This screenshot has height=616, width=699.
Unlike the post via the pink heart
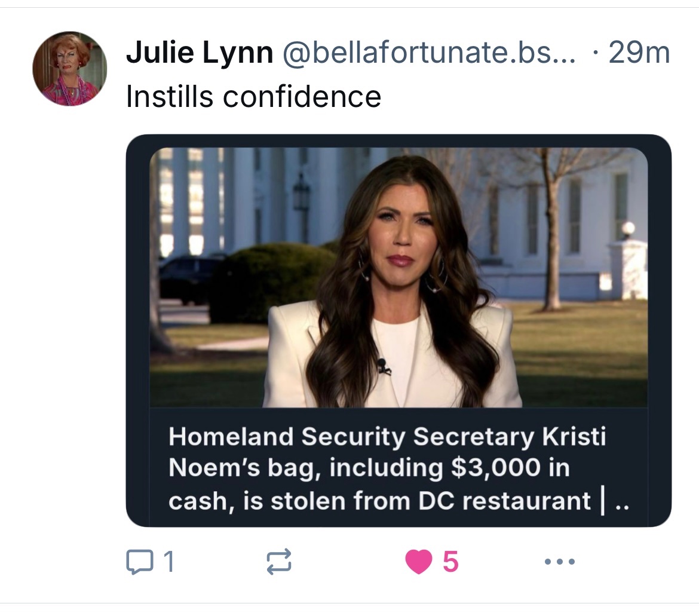[x=418, y=562]
